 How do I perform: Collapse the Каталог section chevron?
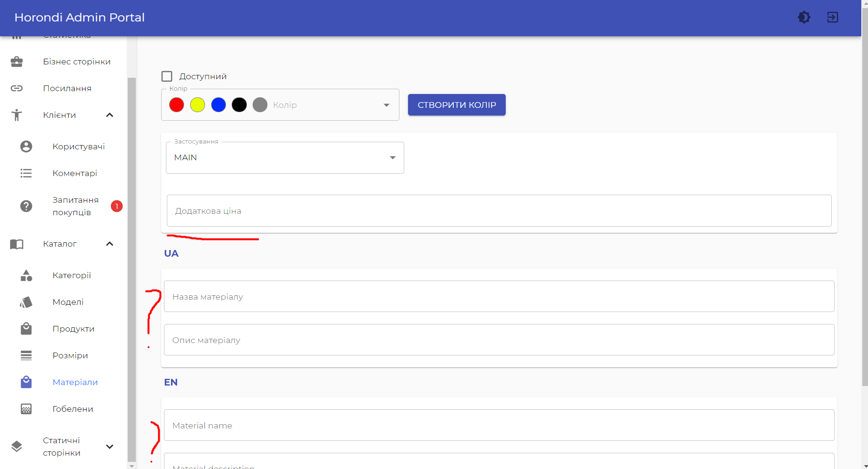(110, 244)
